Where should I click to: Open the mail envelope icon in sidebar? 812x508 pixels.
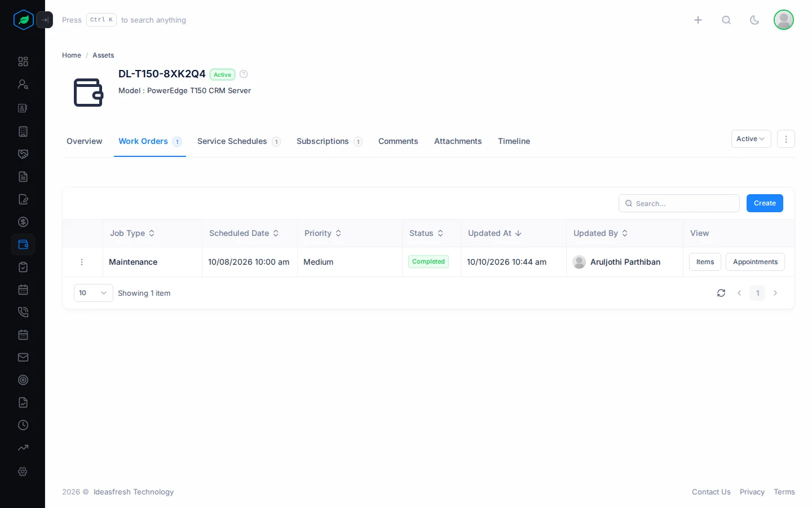[x=23, y=357]
